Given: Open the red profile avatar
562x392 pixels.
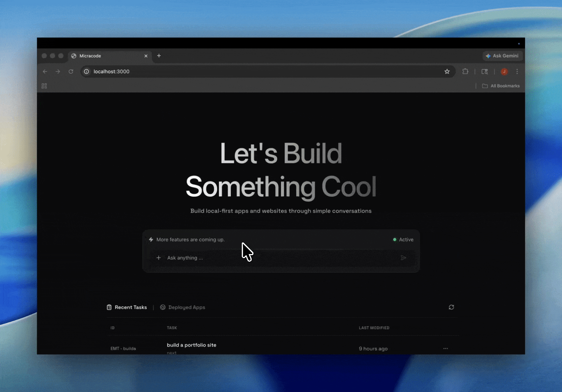Looking at the screenshot, I should click(x=504, y=72).
